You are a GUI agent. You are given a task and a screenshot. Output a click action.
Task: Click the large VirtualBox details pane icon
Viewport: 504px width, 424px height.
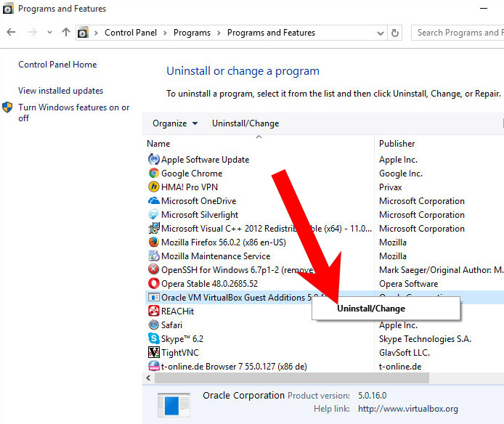174,405
